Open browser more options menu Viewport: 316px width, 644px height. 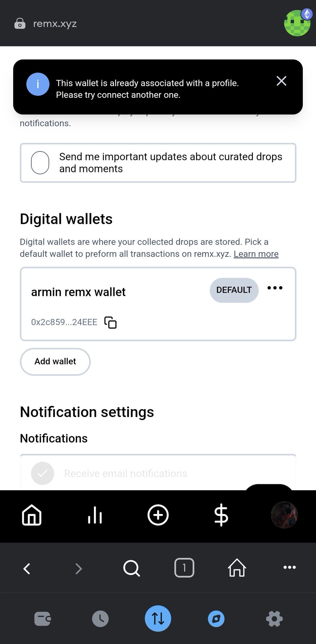point(289,568)
